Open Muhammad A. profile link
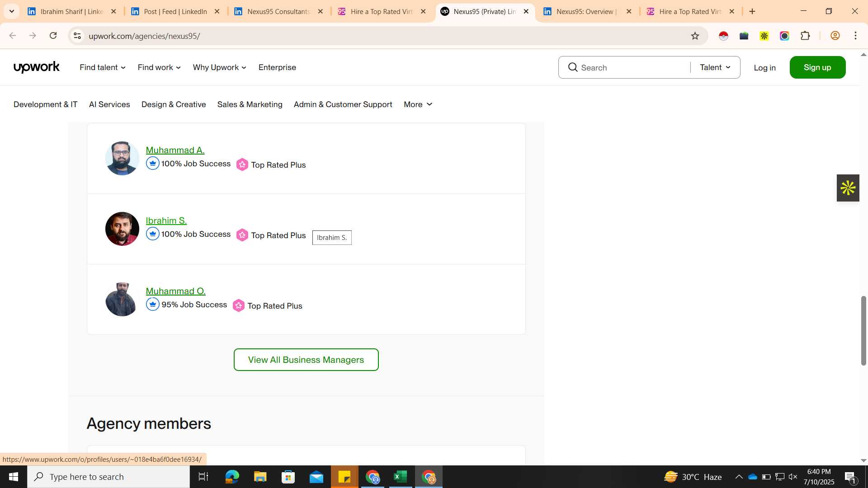868x488 pixels. coord(175,150)
